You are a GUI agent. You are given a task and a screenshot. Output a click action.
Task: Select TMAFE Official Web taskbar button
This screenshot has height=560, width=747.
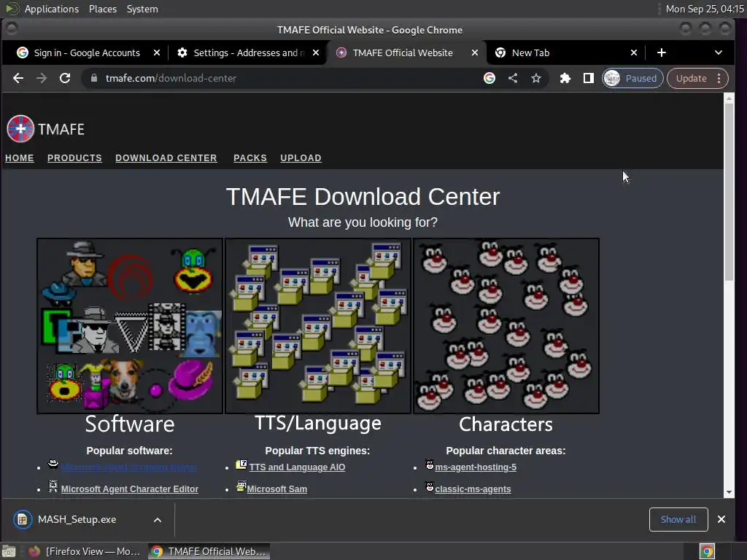(x=209, y=551)
